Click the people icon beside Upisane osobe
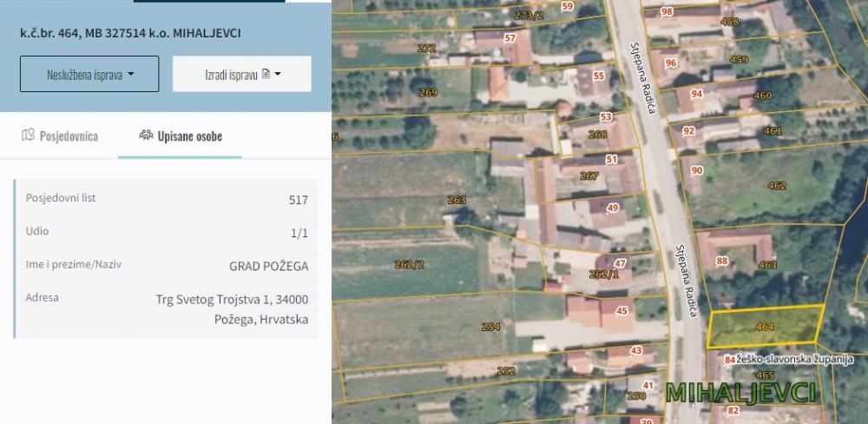Image resolution: width=868 pixels, height=424 pixels. pos(146,136)
